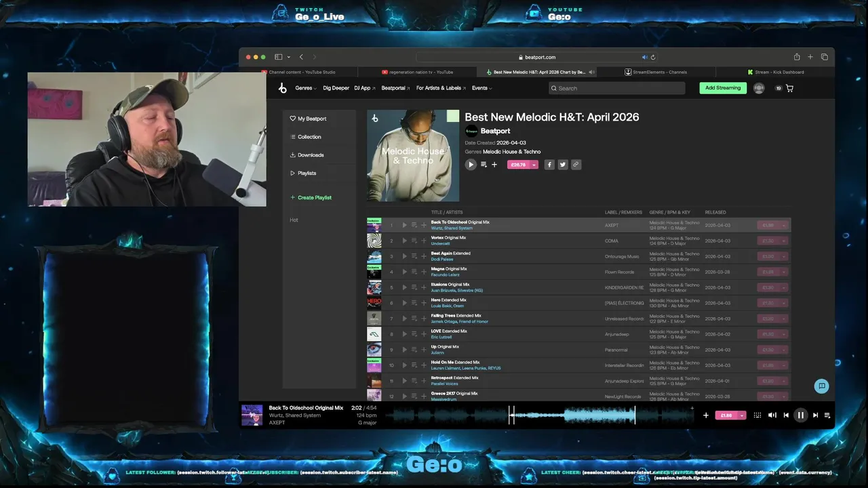
Task: Open For Artists & Labels menu
Action: (441, 88)
